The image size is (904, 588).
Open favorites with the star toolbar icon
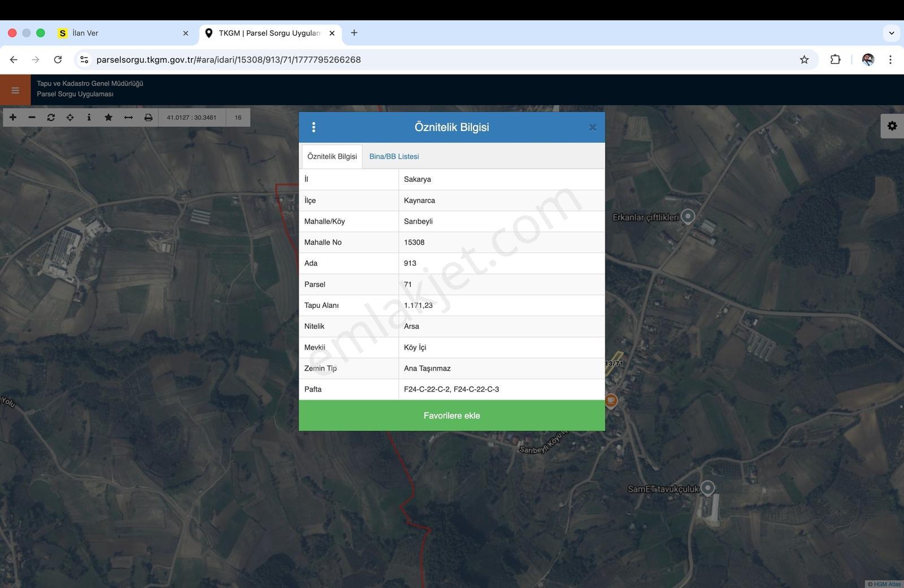(x=108, y=117)
